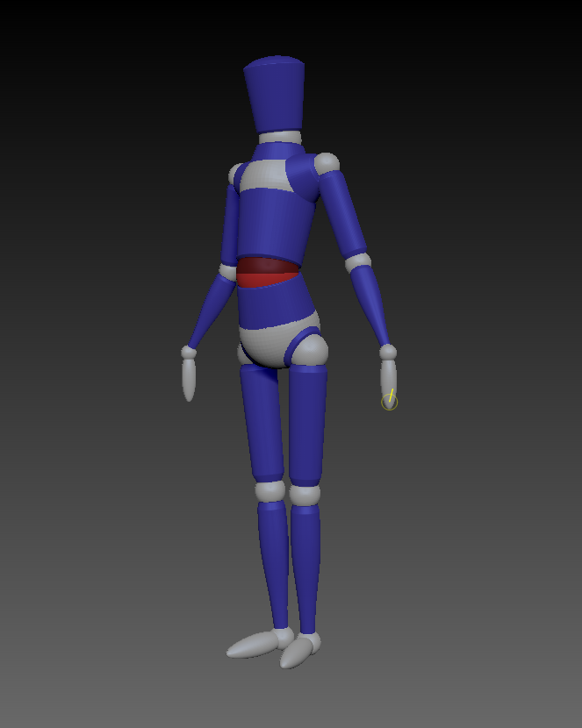Select the gray hand on the screen-left arm
582x728 pixels.
(189, 380)
